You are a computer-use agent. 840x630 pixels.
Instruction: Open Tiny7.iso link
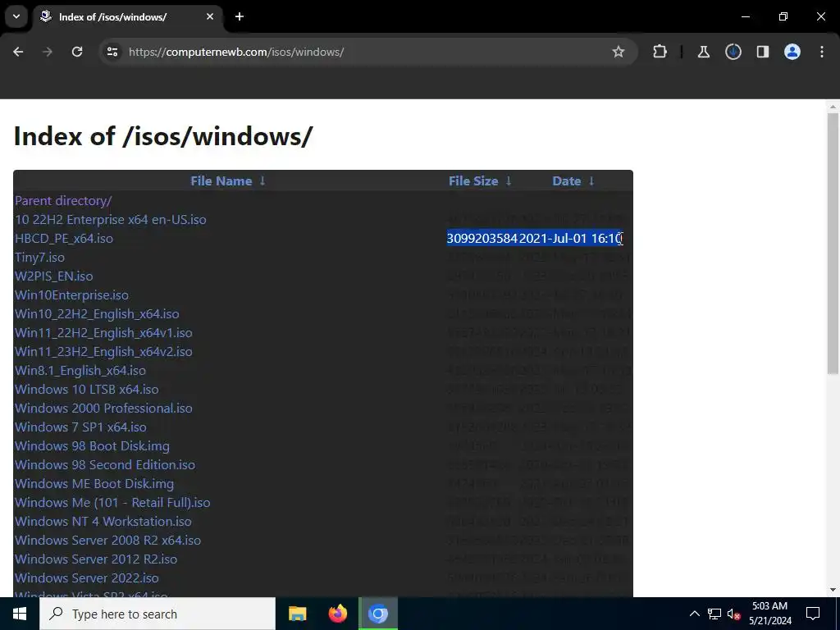39,257
